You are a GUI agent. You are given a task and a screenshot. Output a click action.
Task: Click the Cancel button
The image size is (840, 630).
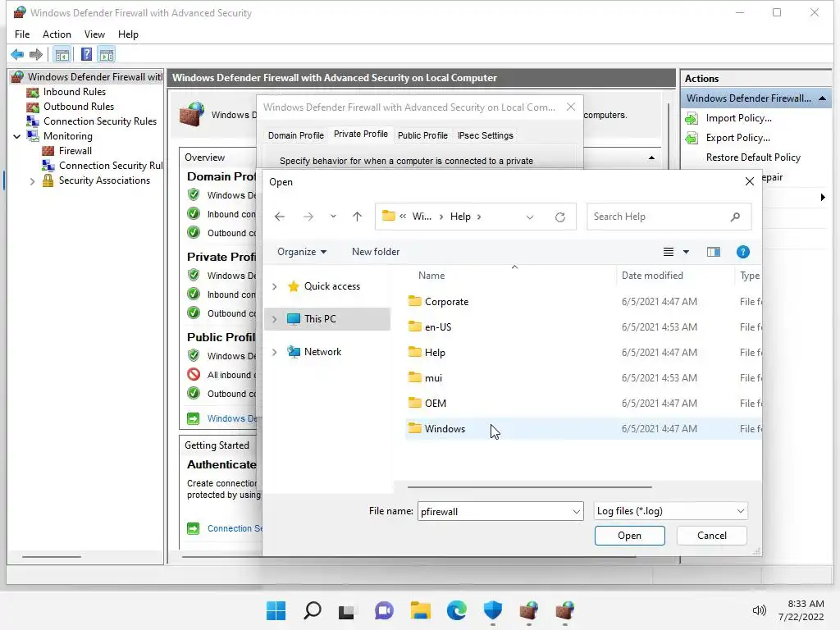tap(711, 536)
